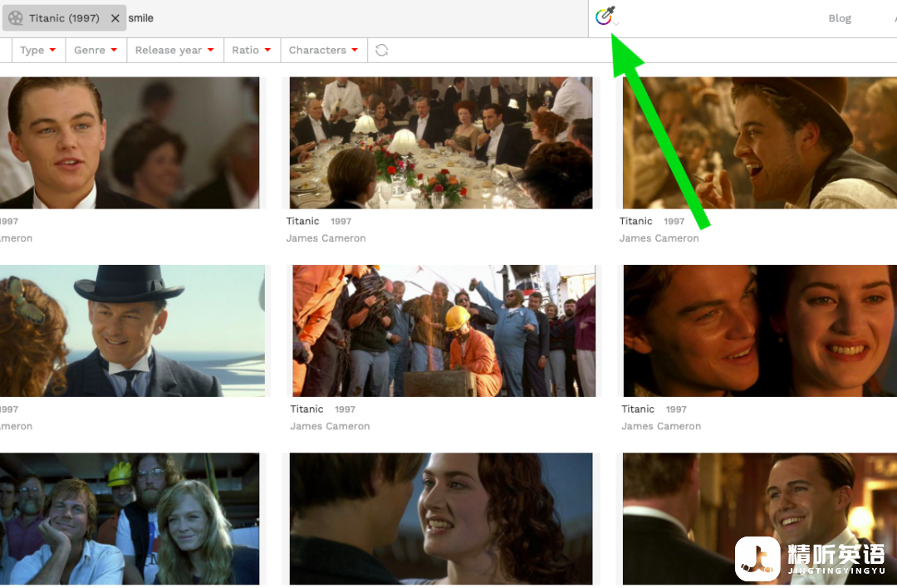Click Titanic title under orange suits crew image
The image size is (897, 588).
pyautogui.click(x=306, y=409)
